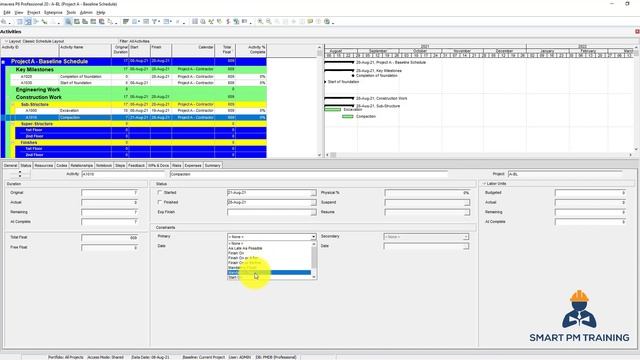Image resolution: width=640 pixels, height=360 pixels.
Task: Switch to the Feedback tab
Action: point(136,165)
